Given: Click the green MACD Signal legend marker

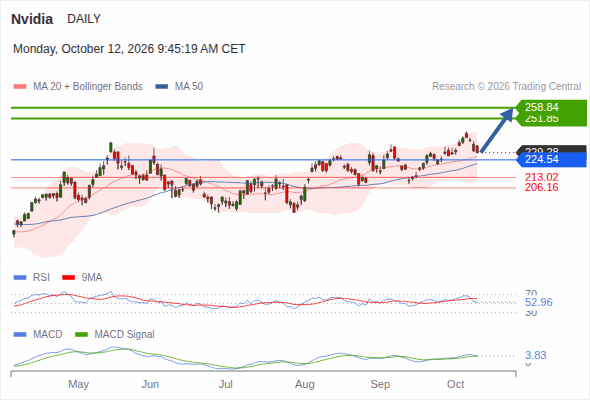Looking at the screenshot, I should click(81, 335).
